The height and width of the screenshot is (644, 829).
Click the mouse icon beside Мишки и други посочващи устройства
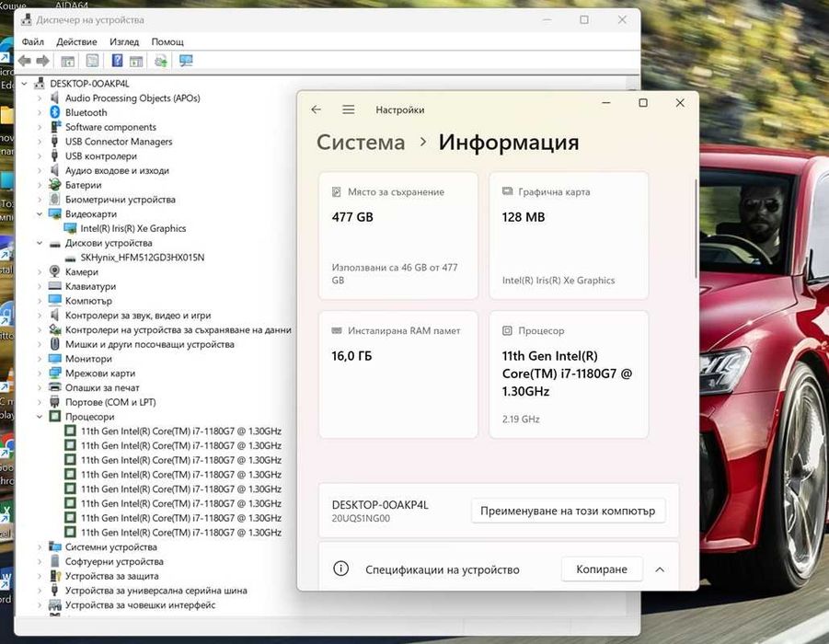(54, 344)
